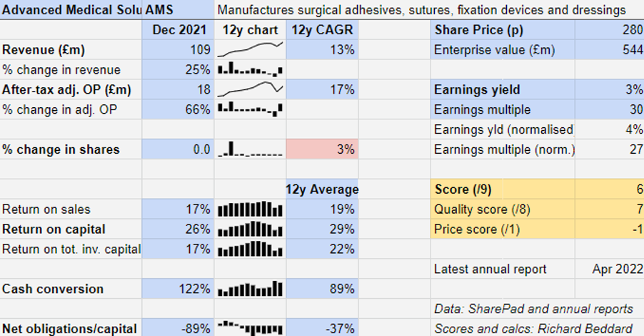Click the adj. OP change value 66%
This screenshot has height=336, width=644.
[x=178, y=110]
